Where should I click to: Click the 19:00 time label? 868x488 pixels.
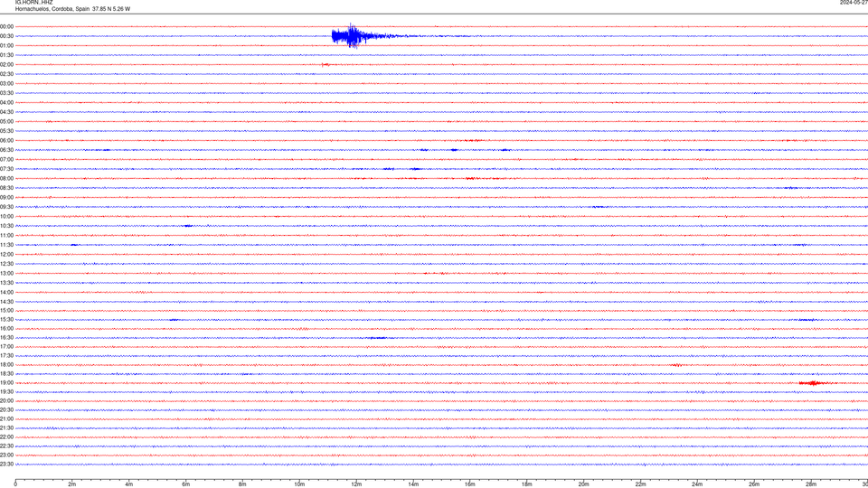coord(6,383)
